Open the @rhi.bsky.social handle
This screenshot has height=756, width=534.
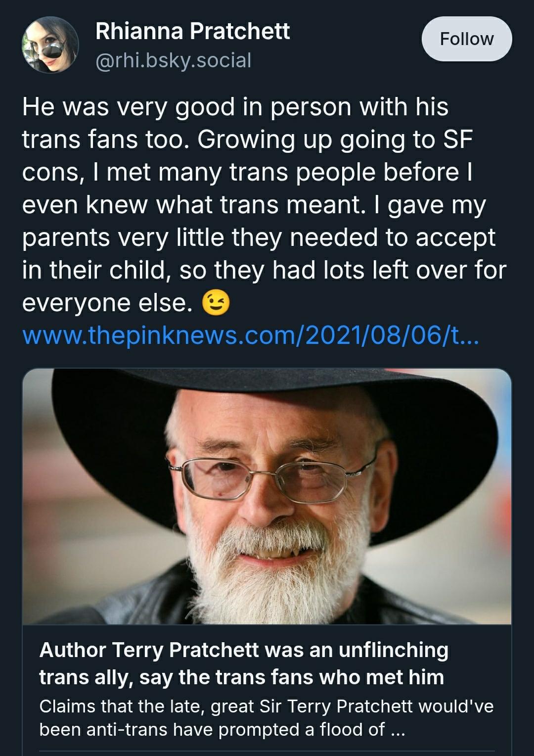[173, 60]
